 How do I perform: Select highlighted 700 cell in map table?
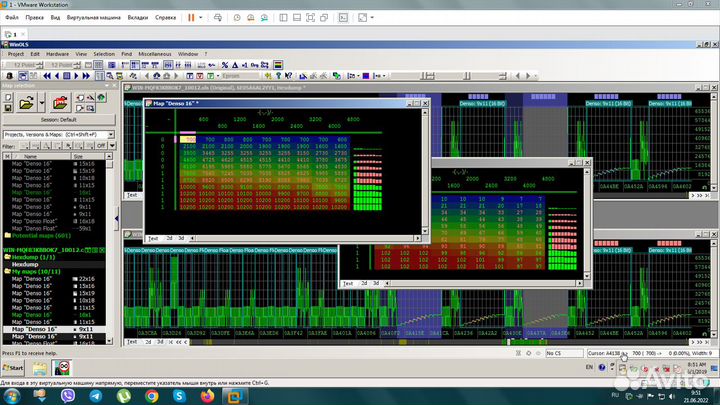coord(188,139)
